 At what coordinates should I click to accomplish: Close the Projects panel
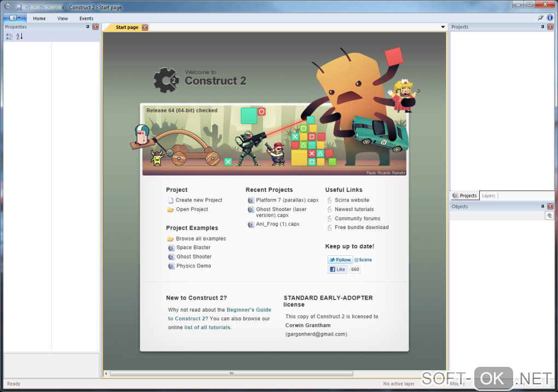[x=550, y=27]
